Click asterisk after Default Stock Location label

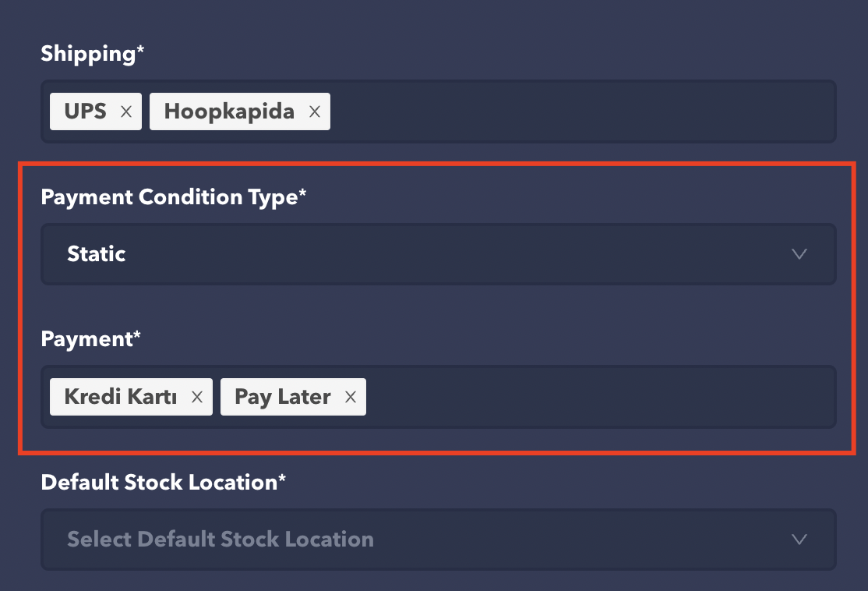click(282, 480)
